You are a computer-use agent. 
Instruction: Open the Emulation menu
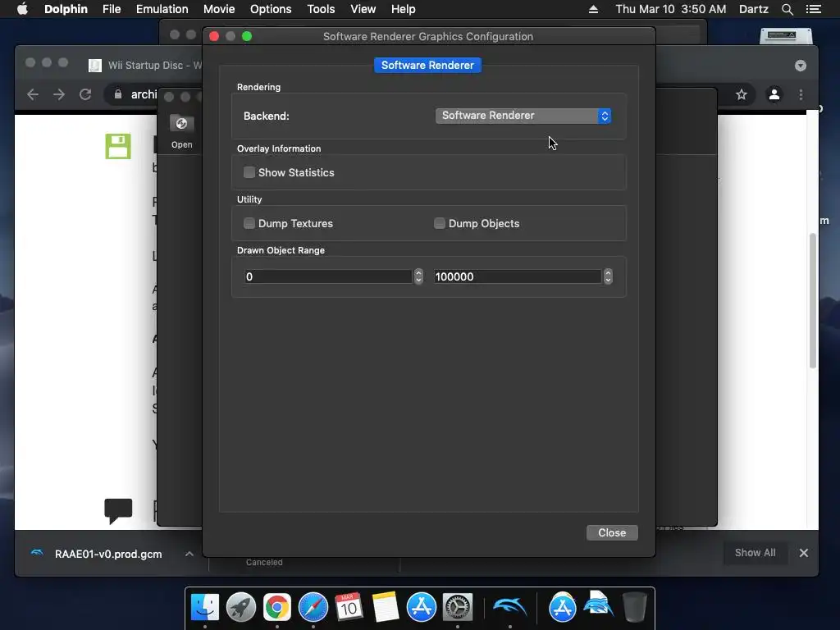pos(162,9)
